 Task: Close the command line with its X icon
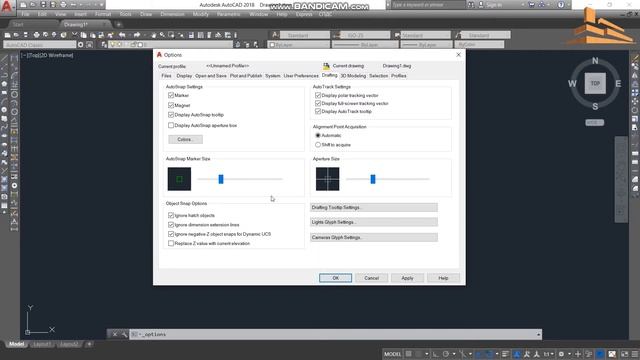pyautogui.click(x=115, y=334)
